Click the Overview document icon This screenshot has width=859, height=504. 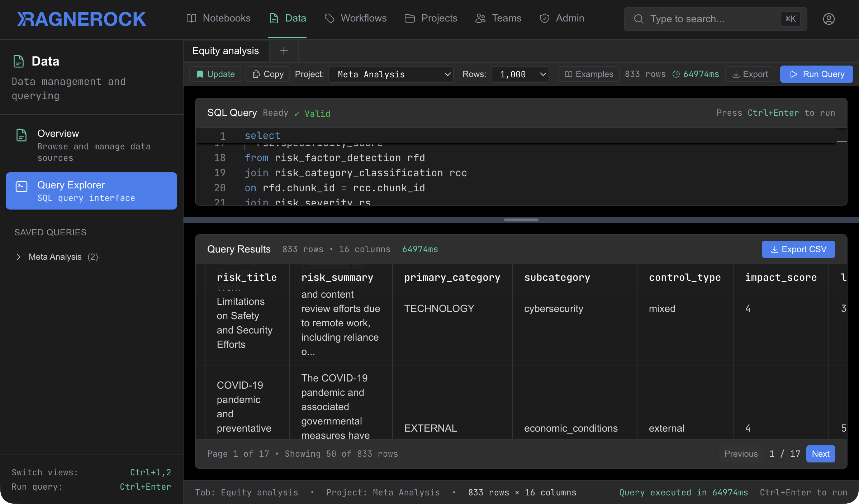(21, 135)
